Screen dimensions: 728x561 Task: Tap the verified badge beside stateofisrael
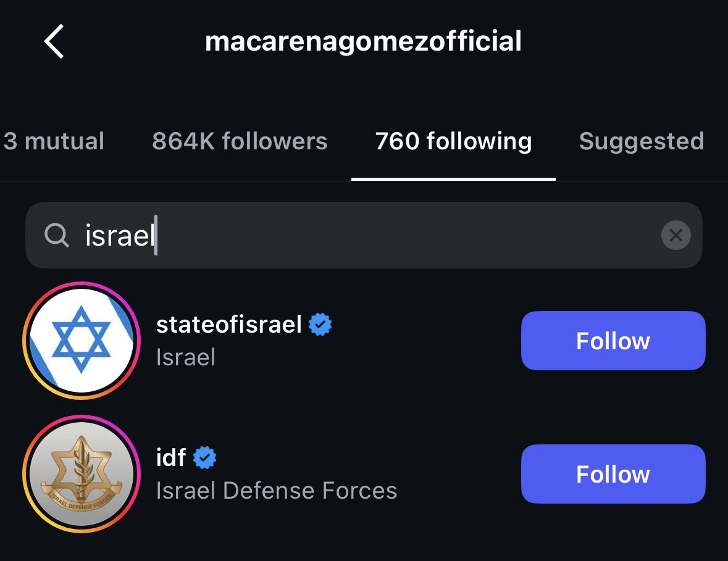320,325
